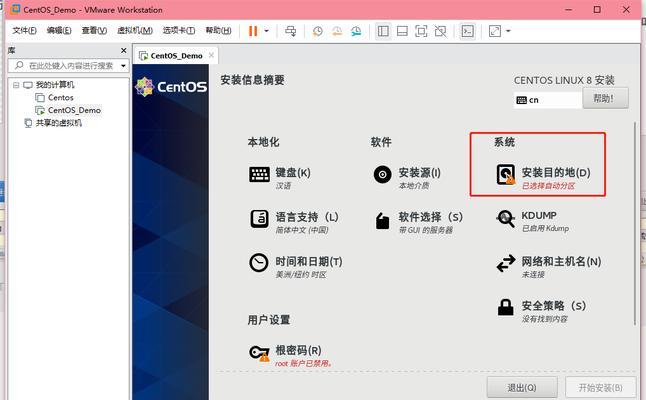
Task: Open the 虚拟机(M) menu
Action: pyautogui.click(x=135, y=30)
